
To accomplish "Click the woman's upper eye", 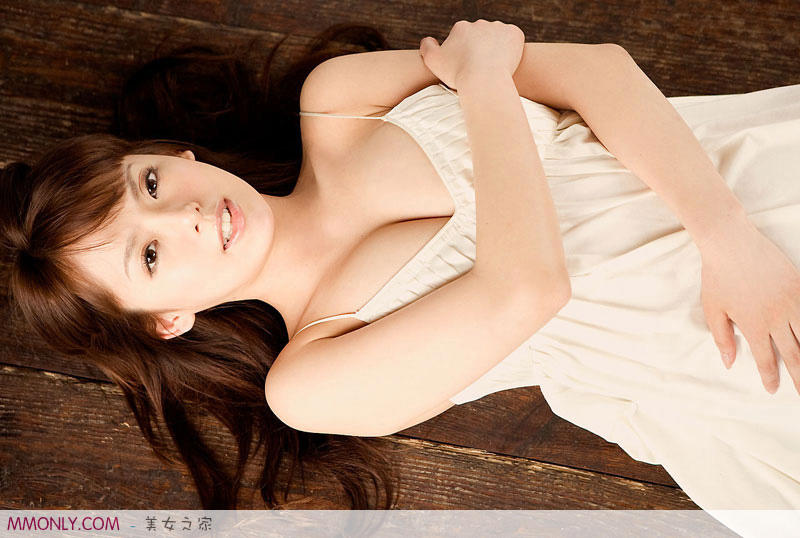I will [151, 183].
